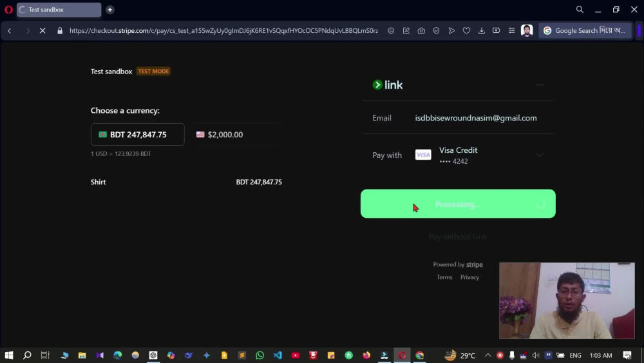Viewport: 644px width, 363px height.
Task: Open the clock showing 1:03 AM
Action: (x=601, y=355)
